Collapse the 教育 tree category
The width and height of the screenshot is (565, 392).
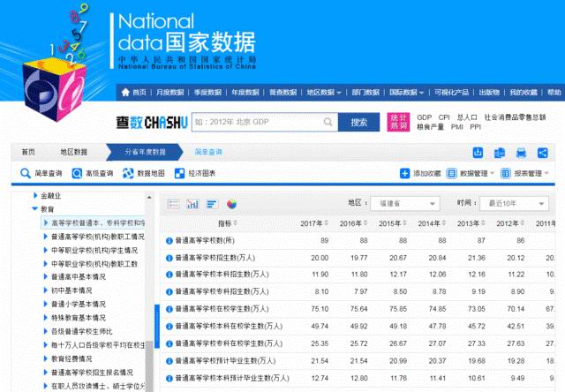pyautogui.click(x=36, y=209)
